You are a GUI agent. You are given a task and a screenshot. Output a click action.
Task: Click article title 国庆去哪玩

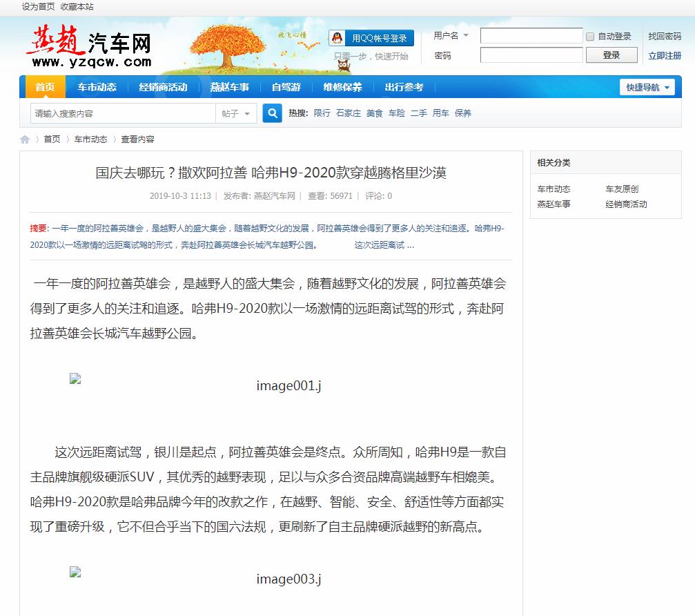coord(271,173)
